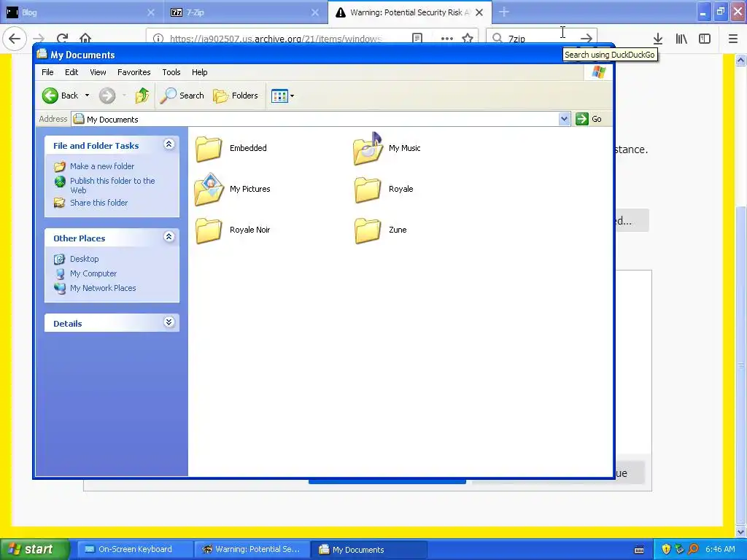
Task: Click the grey Forward arrow button
Action: pos(107,96)
